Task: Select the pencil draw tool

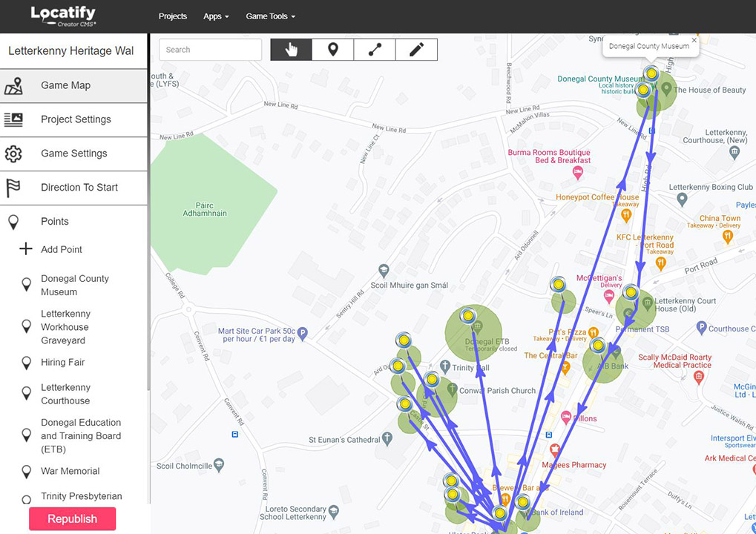Action: [x=416, y=50]
